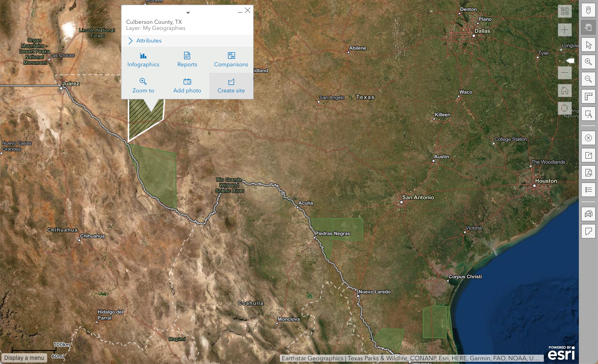Click the Abilene city label
This screenshot has height=364, width=598.
(357, 48)
